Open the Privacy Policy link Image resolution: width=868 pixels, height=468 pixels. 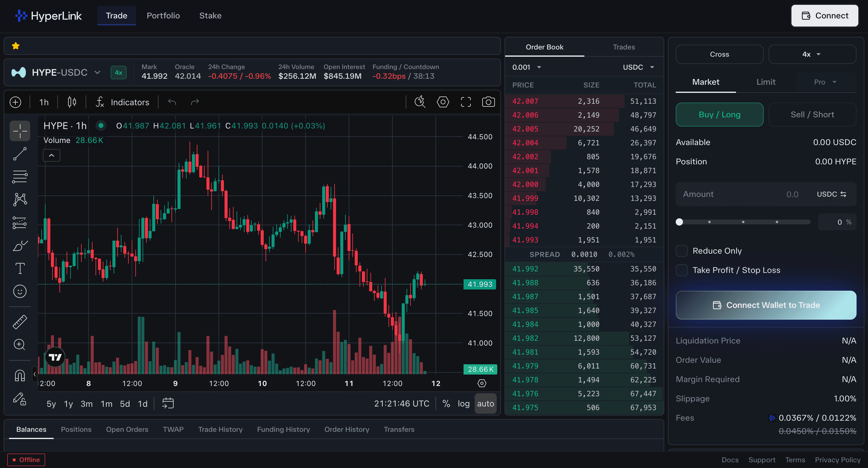pyautogui.click(x=837, y=460)
